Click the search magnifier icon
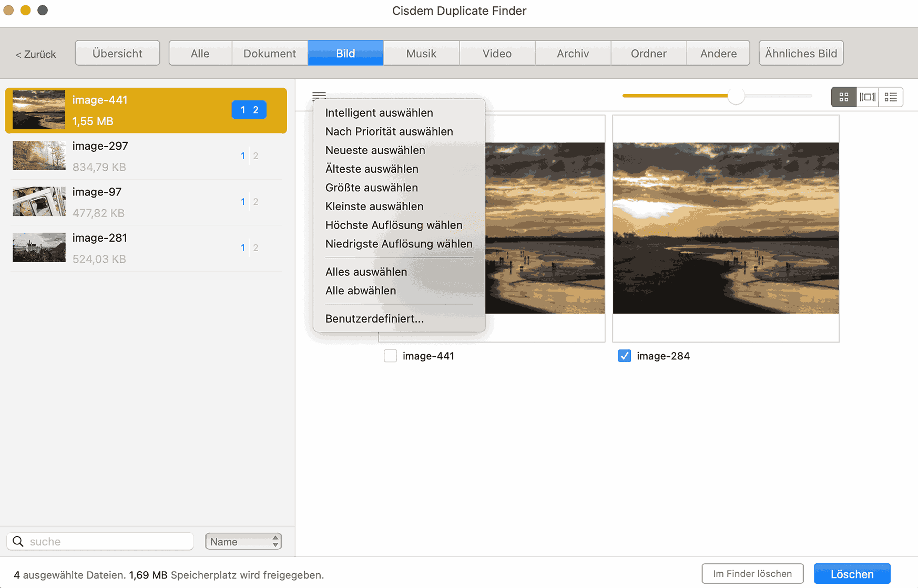 tap(18, 541)
